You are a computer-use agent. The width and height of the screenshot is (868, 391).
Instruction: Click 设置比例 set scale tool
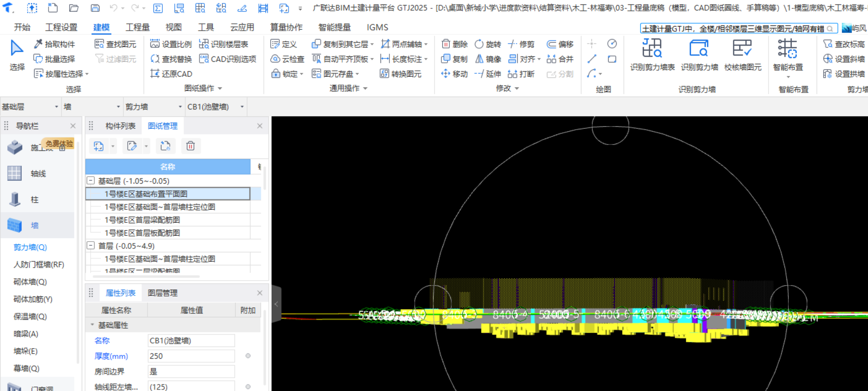pos(171,44)
